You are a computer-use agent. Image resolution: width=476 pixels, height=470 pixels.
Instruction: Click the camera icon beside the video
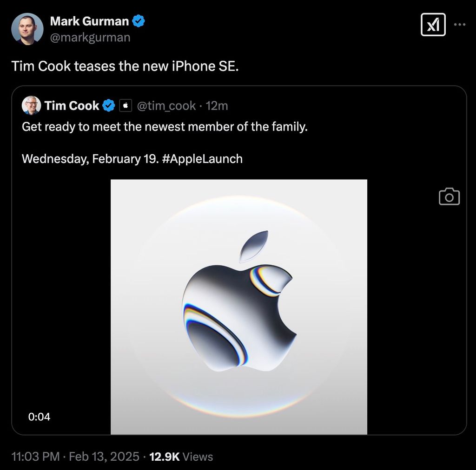(x=450, y=196)
